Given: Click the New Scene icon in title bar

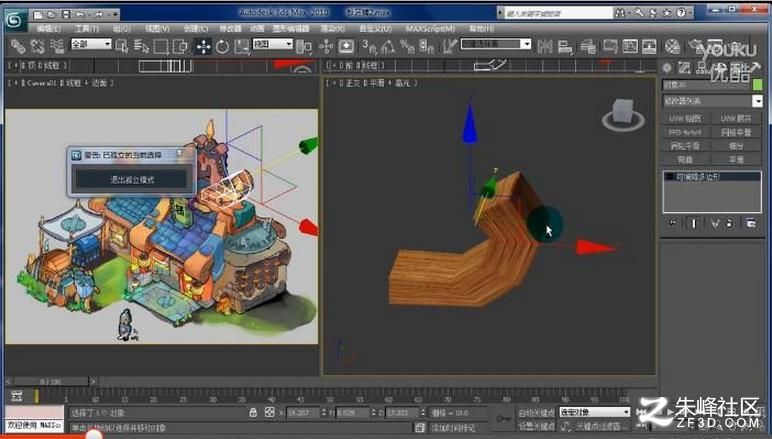Looking at the screenshot, I should (38, 15).
